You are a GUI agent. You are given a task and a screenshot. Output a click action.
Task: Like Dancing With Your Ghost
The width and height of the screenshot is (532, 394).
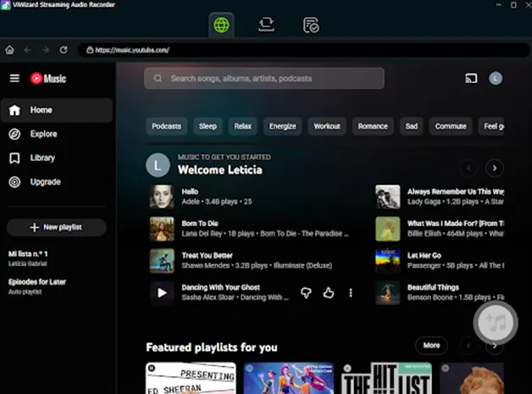tap(329, 292)
